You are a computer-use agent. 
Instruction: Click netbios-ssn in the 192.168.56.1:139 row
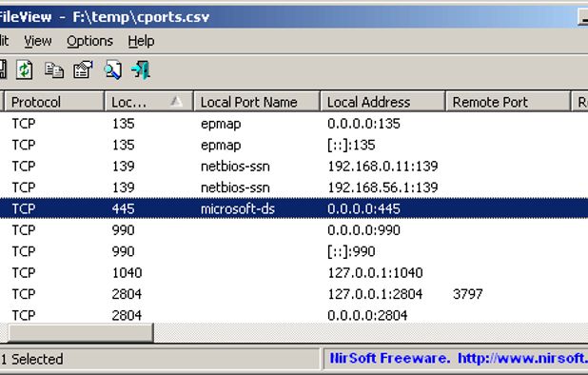click(235, 187)
